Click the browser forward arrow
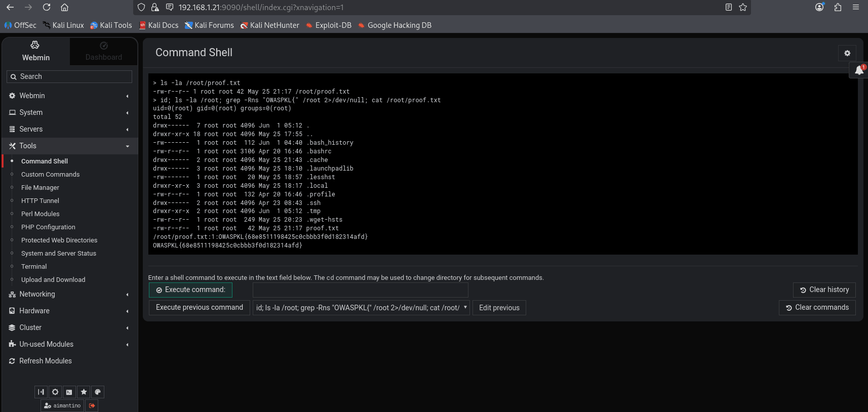 [28, 7]
